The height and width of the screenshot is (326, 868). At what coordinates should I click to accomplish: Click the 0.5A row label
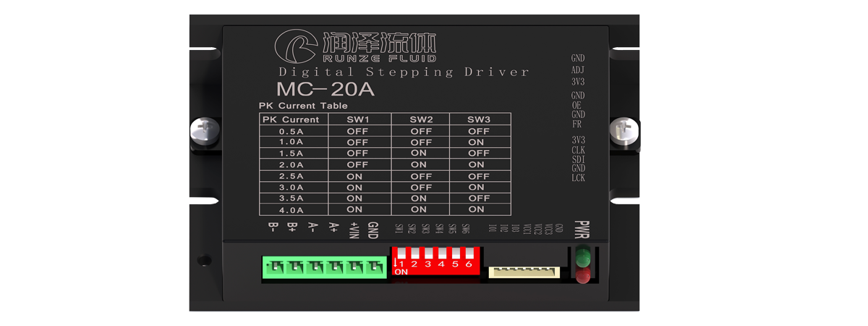(x=291, y=132)
